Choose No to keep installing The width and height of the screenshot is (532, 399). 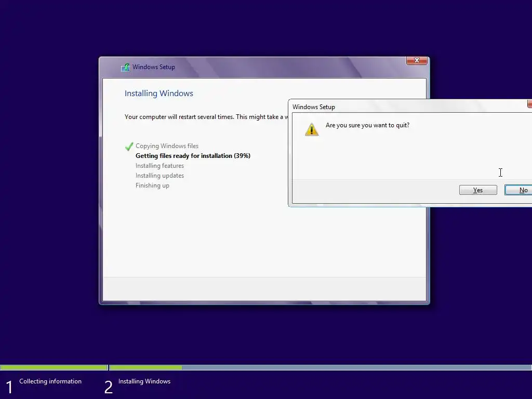coord(518,190)
